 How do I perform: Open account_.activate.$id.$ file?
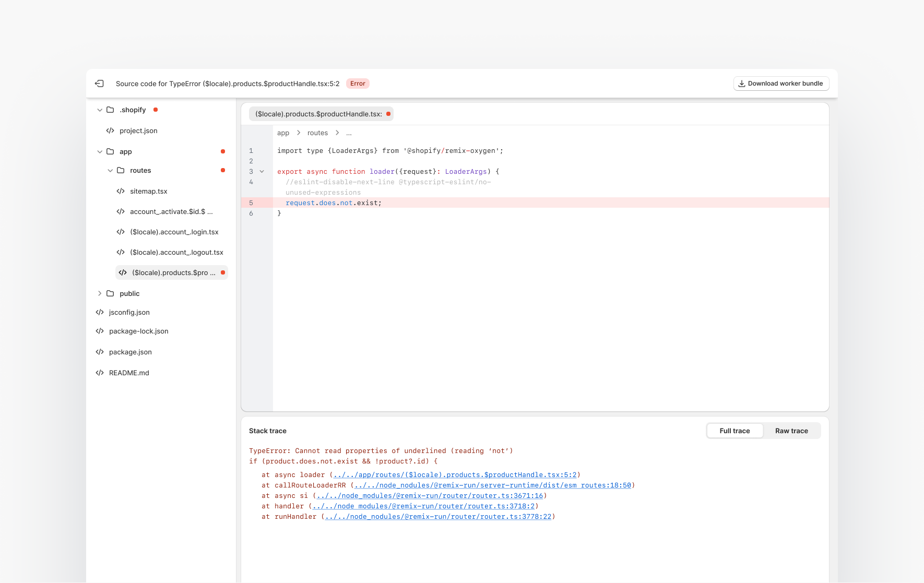(171, 211)
